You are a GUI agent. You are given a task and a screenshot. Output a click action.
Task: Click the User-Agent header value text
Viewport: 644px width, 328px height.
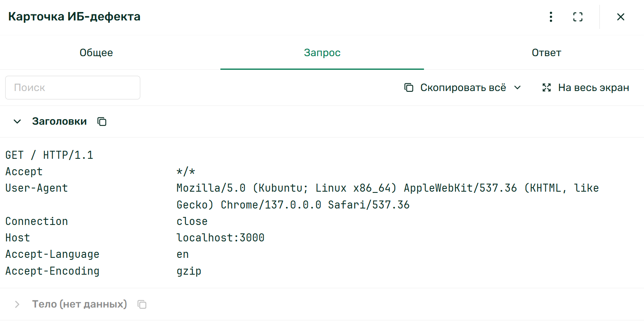388,196
